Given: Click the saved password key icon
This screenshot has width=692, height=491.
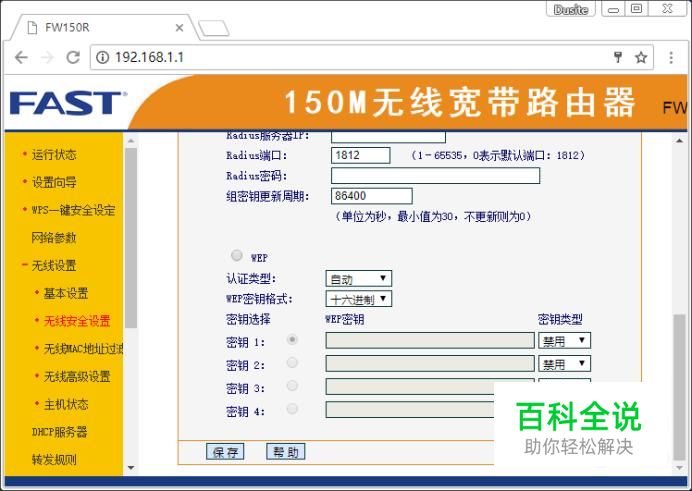Looking at the screenshot, I should (x=618, y=57).
